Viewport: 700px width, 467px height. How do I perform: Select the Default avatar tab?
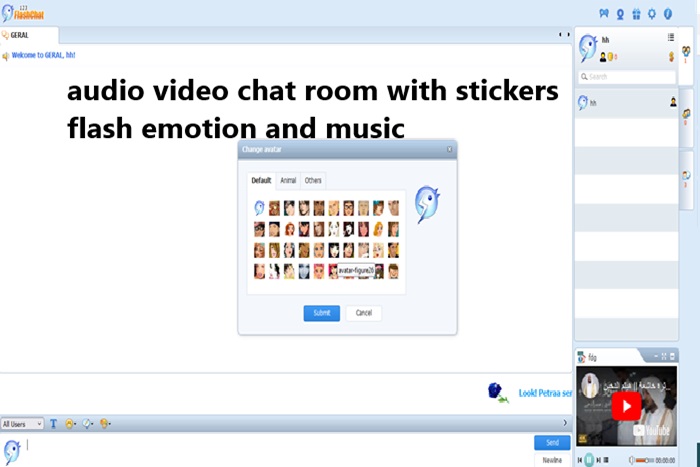click(261, 181)
